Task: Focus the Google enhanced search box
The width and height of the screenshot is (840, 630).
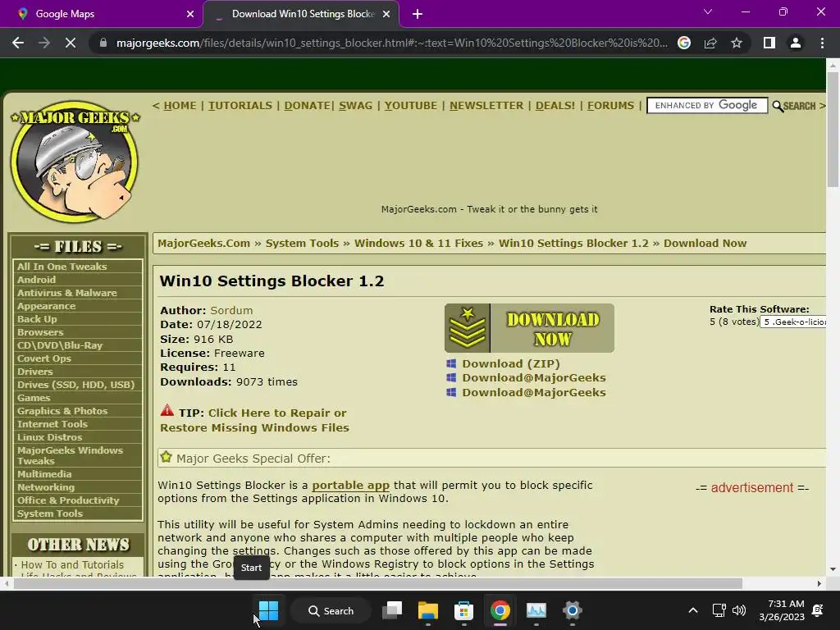Action: [x=707, y=106]
